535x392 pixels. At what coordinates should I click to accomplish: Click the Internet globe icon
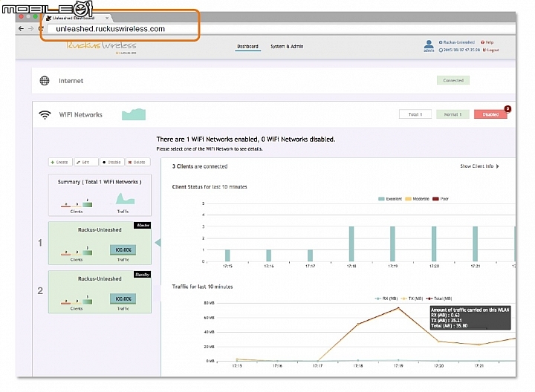point(45,81)
